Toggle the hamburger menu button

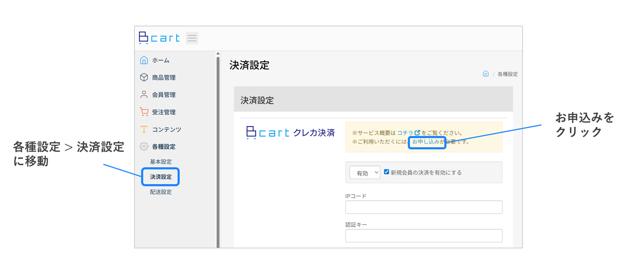192,38
